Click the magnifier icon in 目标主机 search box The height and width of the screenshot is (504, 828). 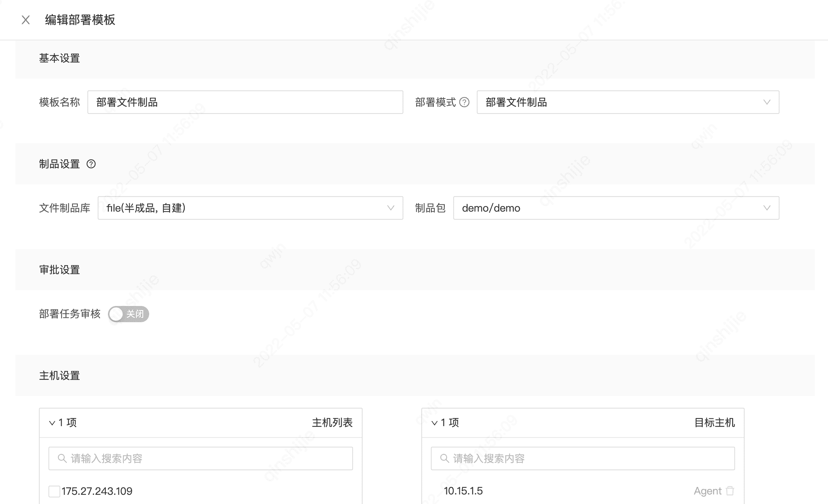pos(444,458)
